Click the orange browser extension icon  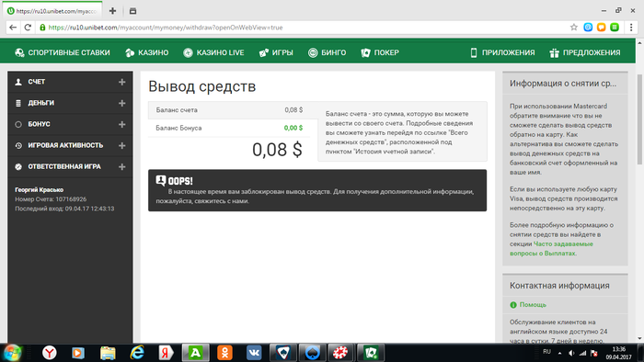point(602,28)
